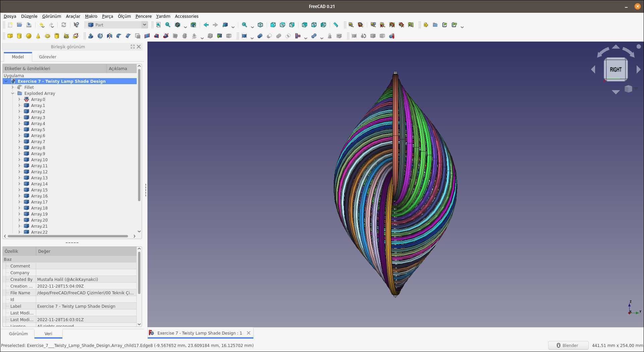Open the Makro menu
The width and height of the screenshot is (644, 352).
[91, 16]
